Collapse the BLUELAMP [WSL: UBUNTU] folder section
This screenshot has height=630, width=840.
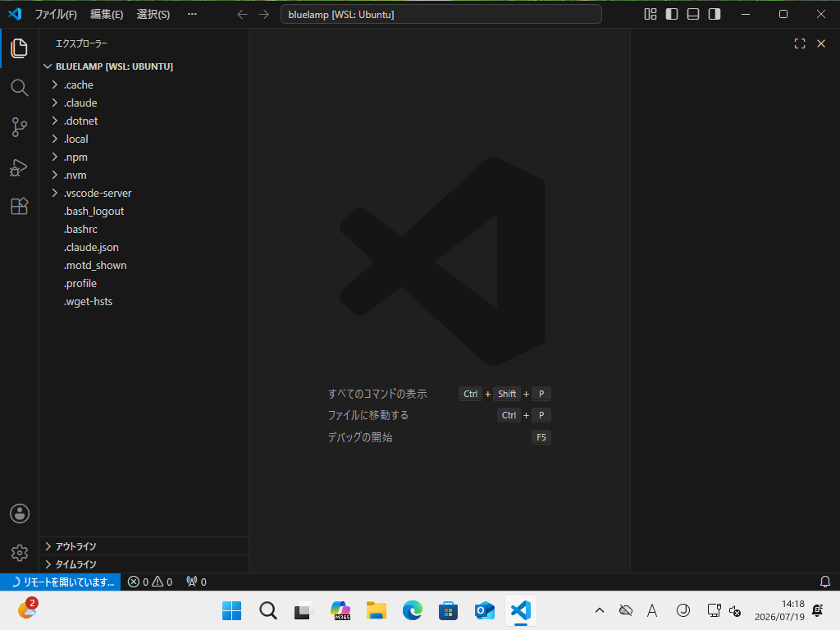click(144, 66)
